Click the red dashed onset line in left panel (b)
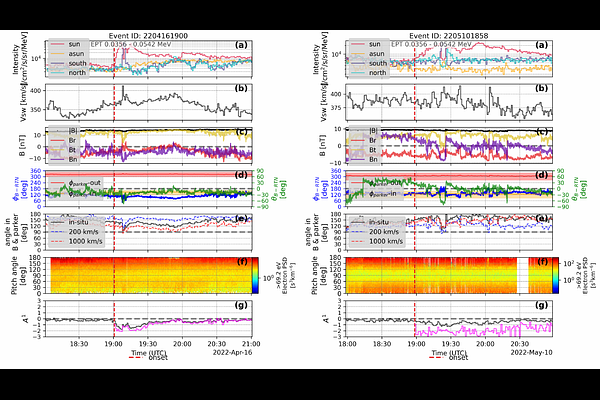Viewport: 600px width, 400px height. 114,102
